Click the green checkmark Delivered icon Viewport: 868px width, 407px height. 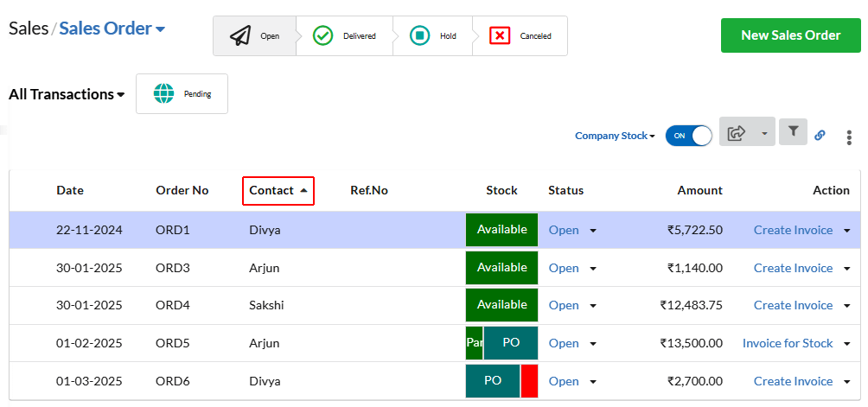tap(322, 36)
